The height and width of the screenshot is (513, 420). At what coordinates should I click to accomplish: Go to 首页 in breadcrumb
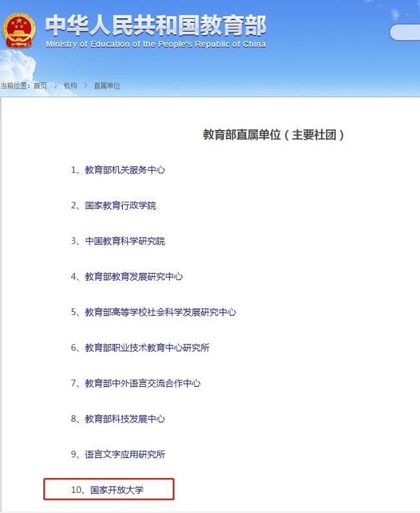pos(40,86)
